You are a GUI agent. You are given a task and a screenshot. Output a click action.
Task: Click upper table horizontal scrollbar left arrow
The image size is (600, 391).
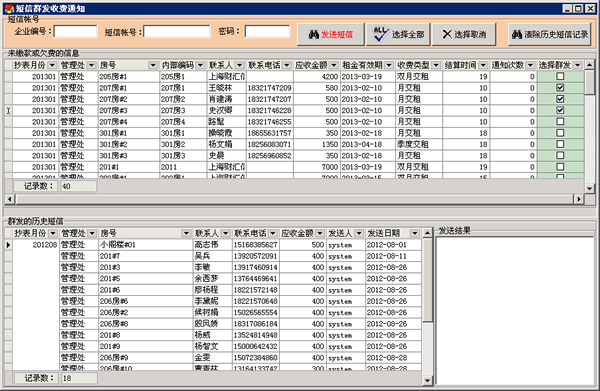click(x=10, y=199)
